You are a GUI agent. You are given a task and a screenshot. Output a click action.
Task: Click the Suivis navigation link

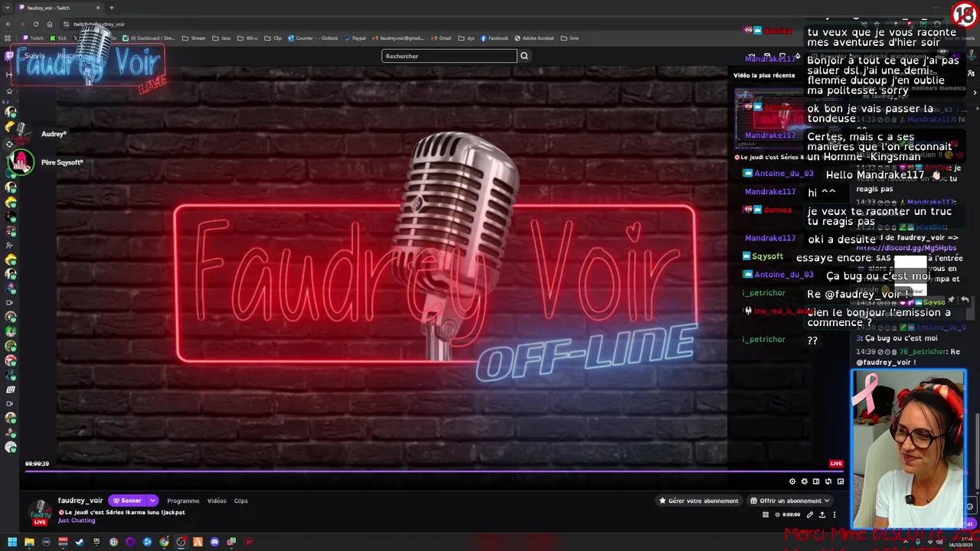(x=34, y=56)
